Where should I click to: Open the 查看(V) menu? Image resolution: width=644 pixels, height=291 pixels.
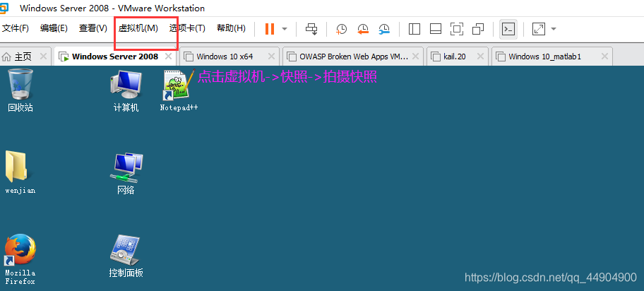pos(93,28)
